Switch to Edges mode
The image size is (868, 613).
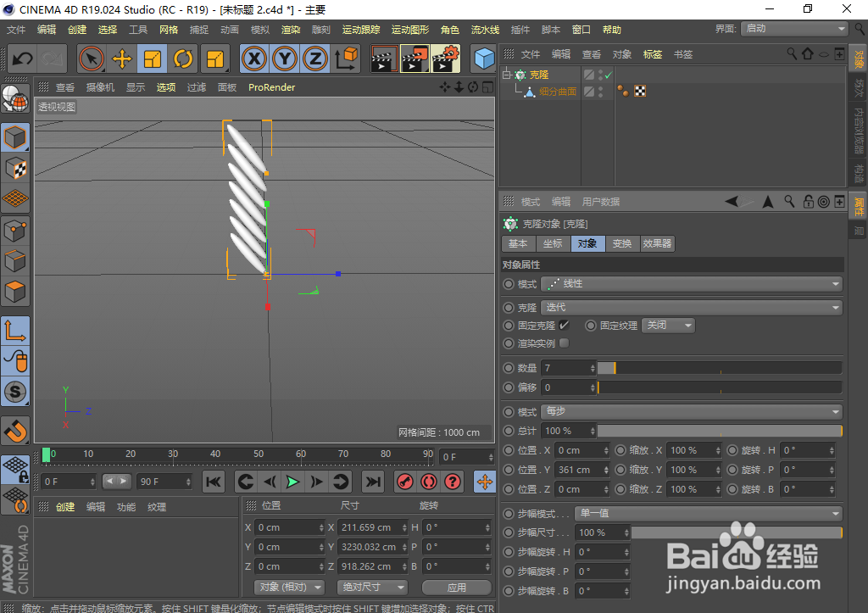click(15, 261)
